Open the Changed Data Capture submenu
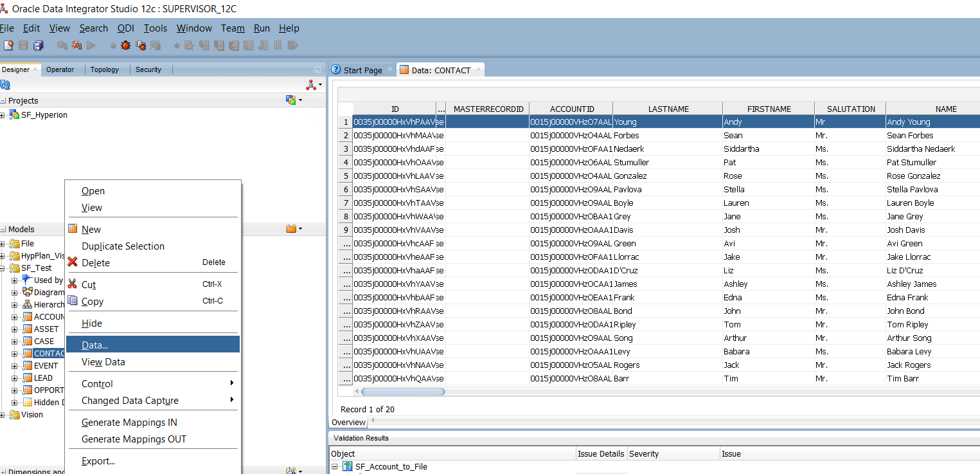The width and height of the screenshot is (980, 474). (153, 401)
